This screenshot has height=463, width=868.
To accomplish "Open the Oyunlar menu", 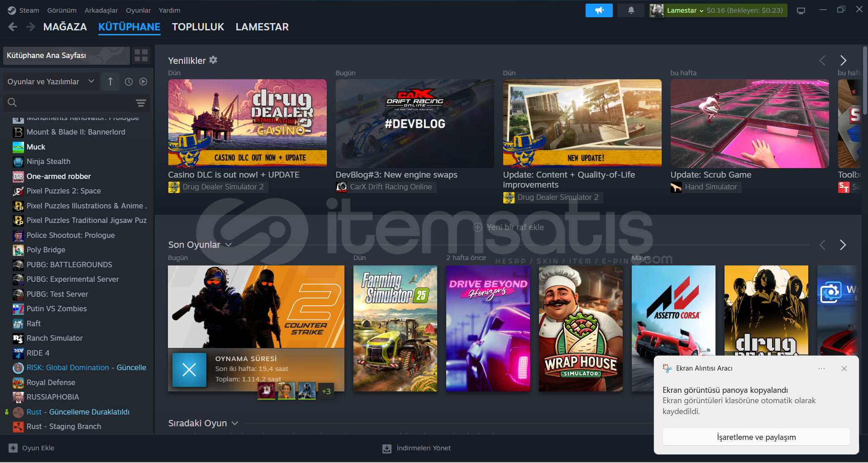I will 138,10.
